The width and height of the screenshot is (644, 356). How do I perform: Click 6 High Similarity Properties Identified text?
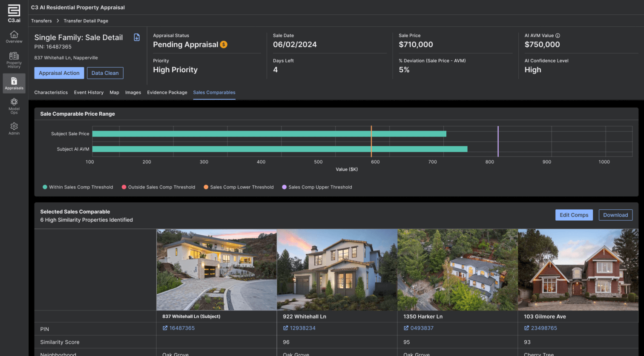click(x=86, y=220)
